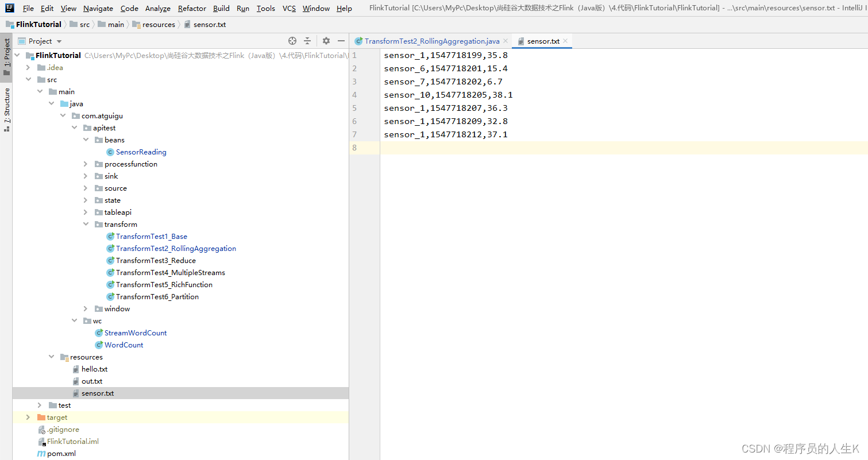This screenshot has height=460, width=868.
Task: Toggle the Structure tool window sidebar button
Action: pos(6,109)
